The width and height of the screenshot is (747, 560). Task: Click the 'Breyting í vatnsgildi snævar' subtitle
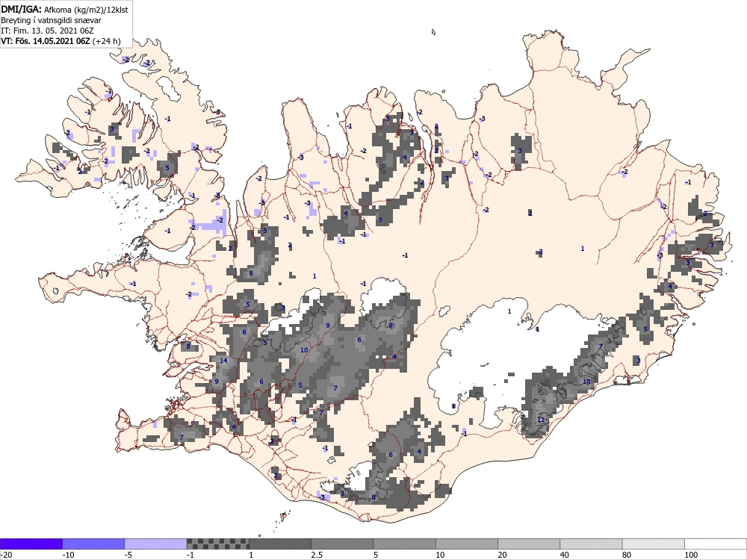click(x=51, y=20)
